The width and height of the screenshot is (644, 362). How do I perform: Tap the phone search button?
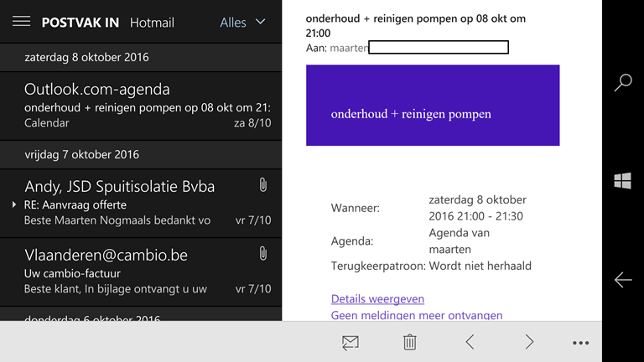(x=623, y=82)
